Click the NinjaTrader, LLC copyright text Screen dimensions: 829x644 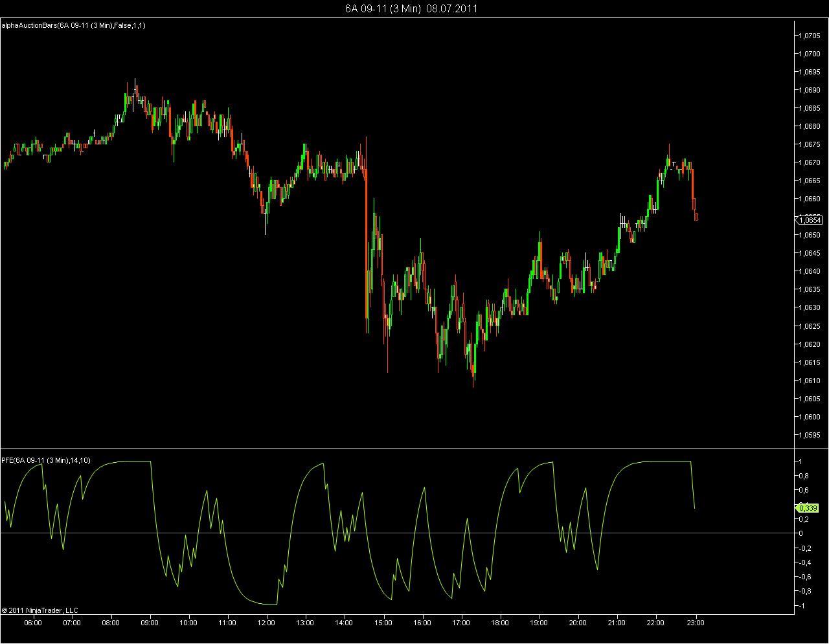(x=40, y=610)
